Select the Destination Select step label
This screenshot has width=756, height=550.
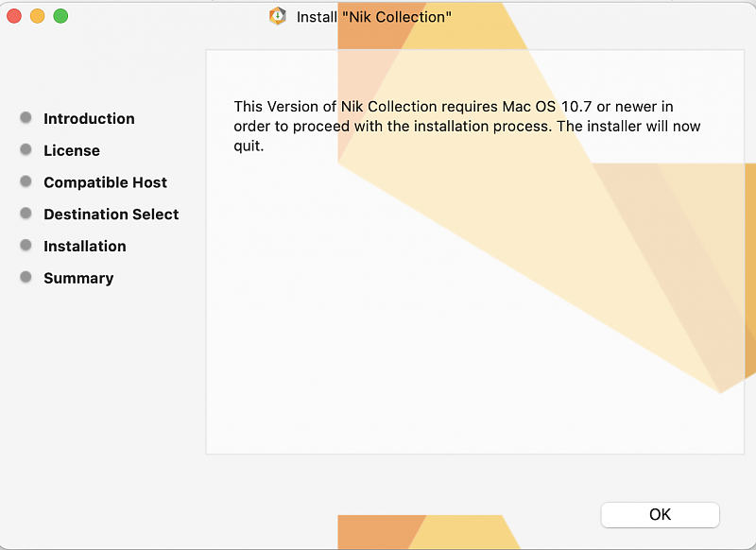111,215
